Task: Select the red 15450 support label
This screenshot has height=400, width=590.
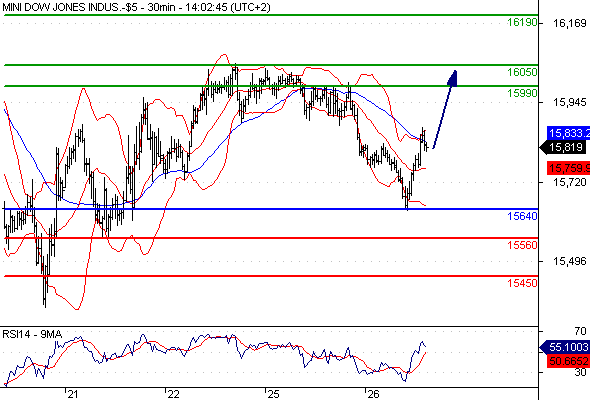Action: pyautogui.click(x=522, y=283)
